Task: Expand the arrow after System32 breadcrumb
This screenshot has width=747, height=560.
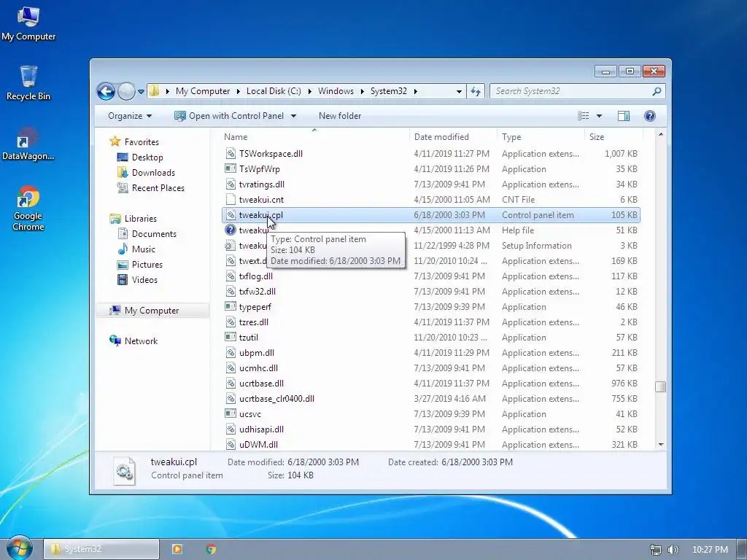Action: point(415,91)
